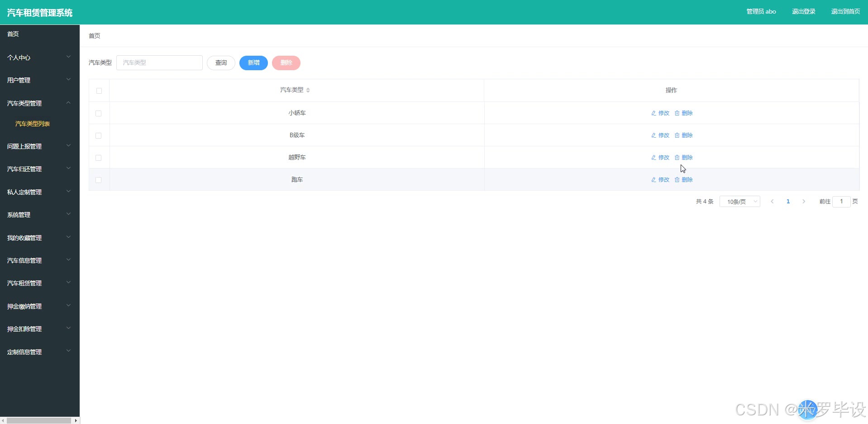
Task: Open the 10条/页 page size dropdown
Action: coord(739,202)
